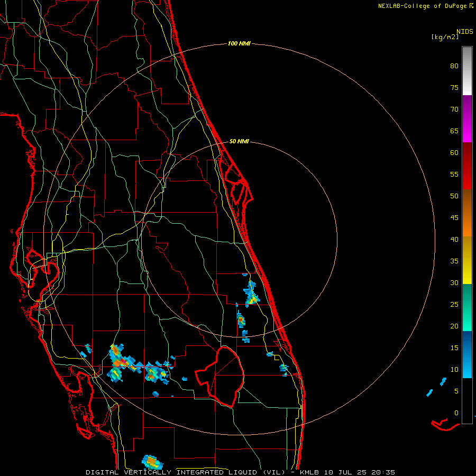Click the NIDS label above the scale
The width and height of the screenshot is (476, 476).
[x=464, y=32]
